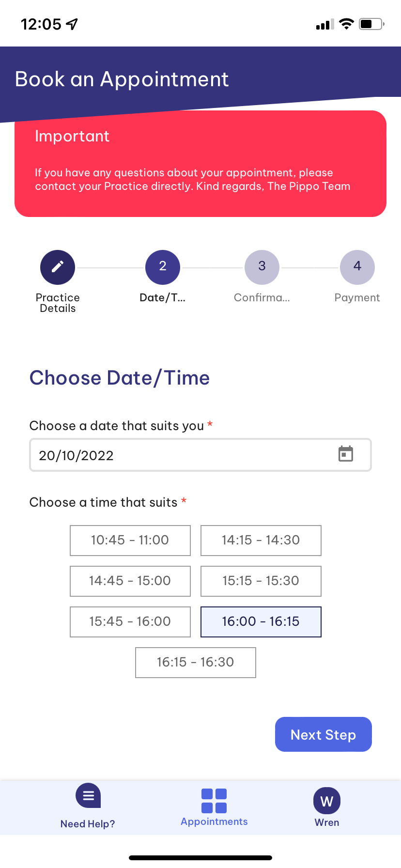Tap the step 4 Payment circle
The width and height of the screenshot is (401, 868).
(x=357, y=267)
